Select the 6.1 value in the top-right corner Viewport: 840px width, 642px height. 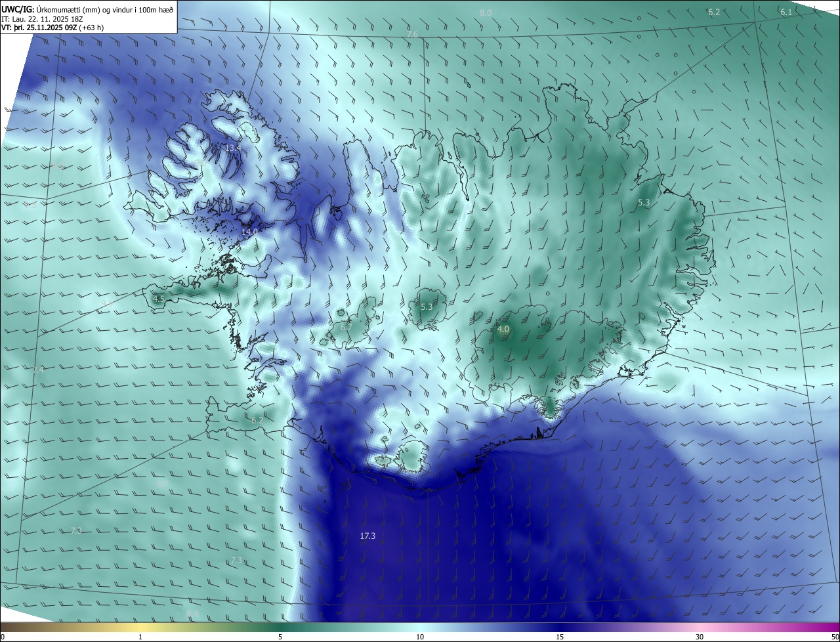(x=786, y=12)
